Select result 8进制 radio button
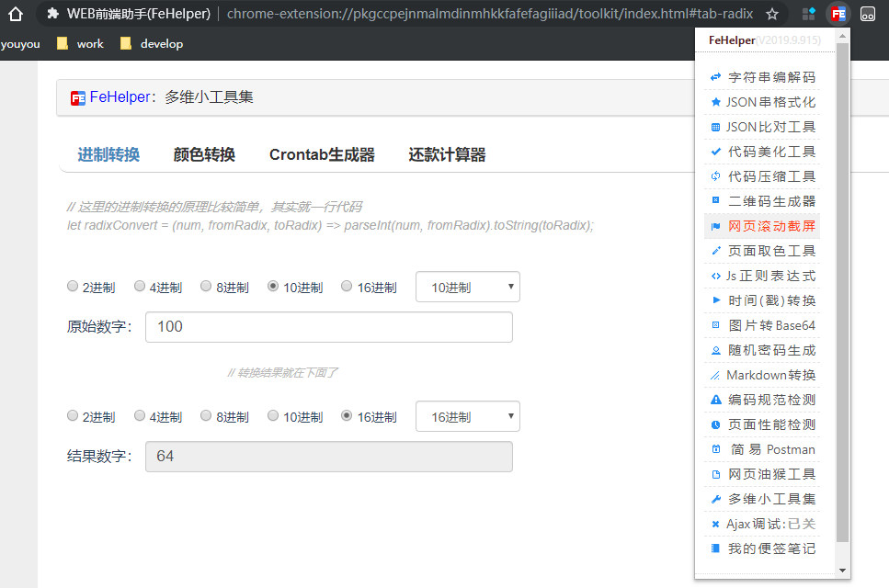This screenshot has height=588, width=889. pos(206,416)
